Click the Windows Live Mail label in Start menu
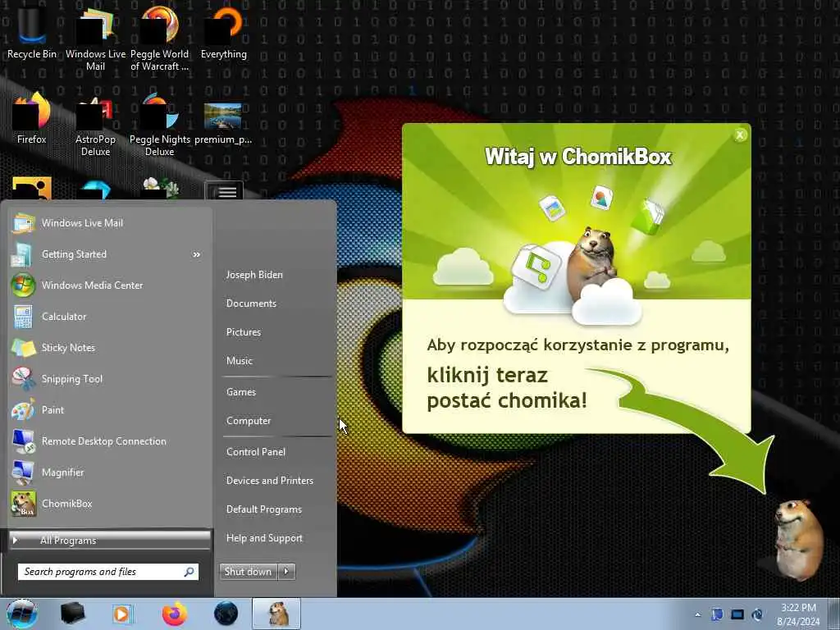This screenshot has width=840, height=630. click(83, 223)
